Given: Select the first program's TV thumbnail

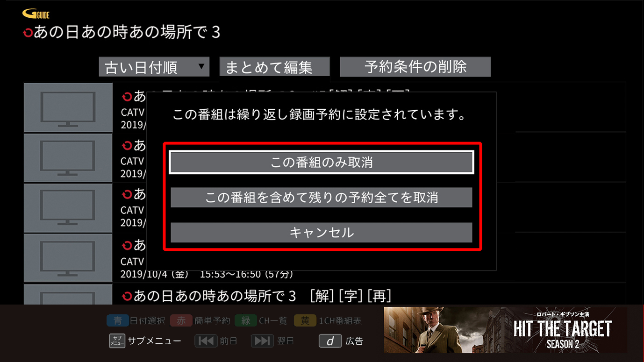Looking at the screenshot, I should click(x=68, y=107).
